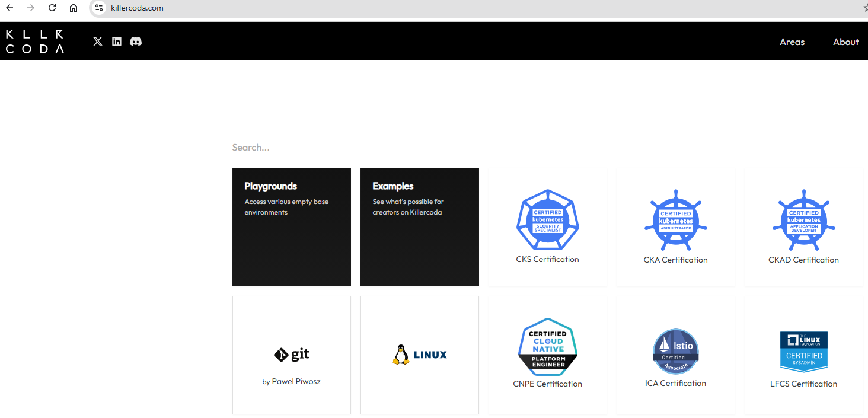Go to the About page

point(845,42)
